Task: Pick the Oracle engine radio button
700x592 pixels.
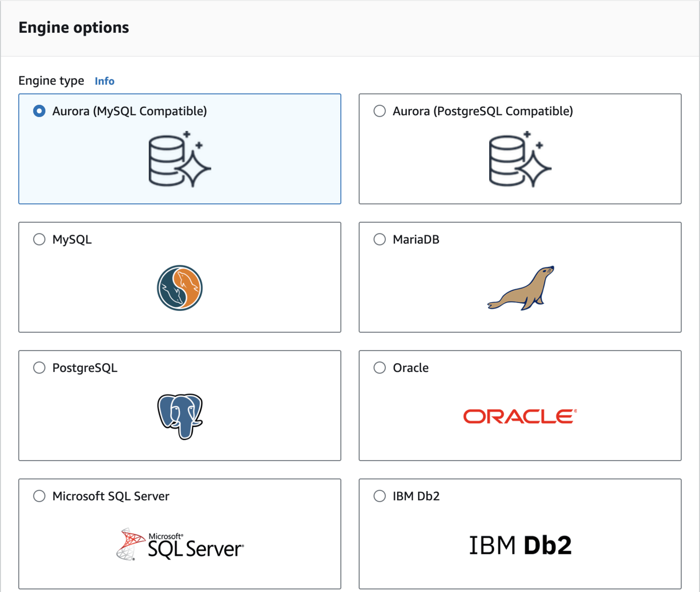Action: coord(380,367)
